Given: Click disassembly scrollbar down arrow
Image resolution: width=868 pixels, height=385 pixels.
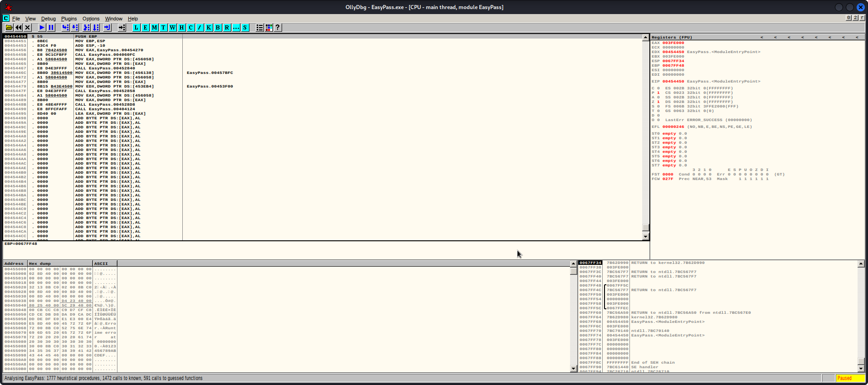Looking at the screenshot, I should [646, 236].
